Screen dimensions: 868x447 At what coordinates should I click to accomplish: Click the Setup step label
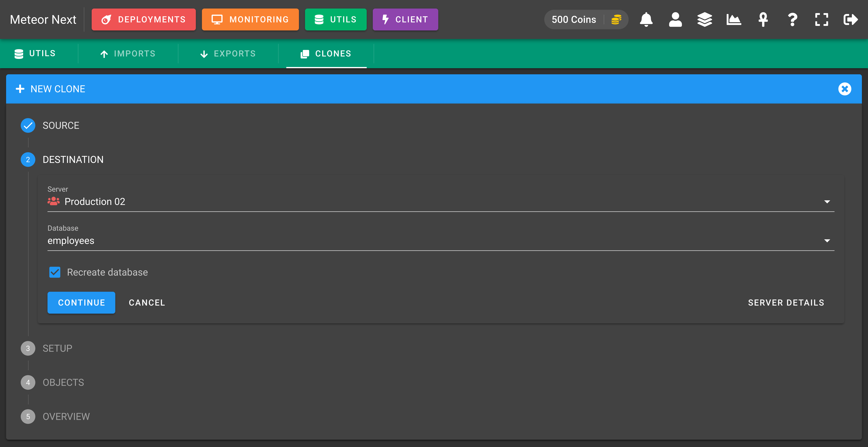(x=57, y=348)
